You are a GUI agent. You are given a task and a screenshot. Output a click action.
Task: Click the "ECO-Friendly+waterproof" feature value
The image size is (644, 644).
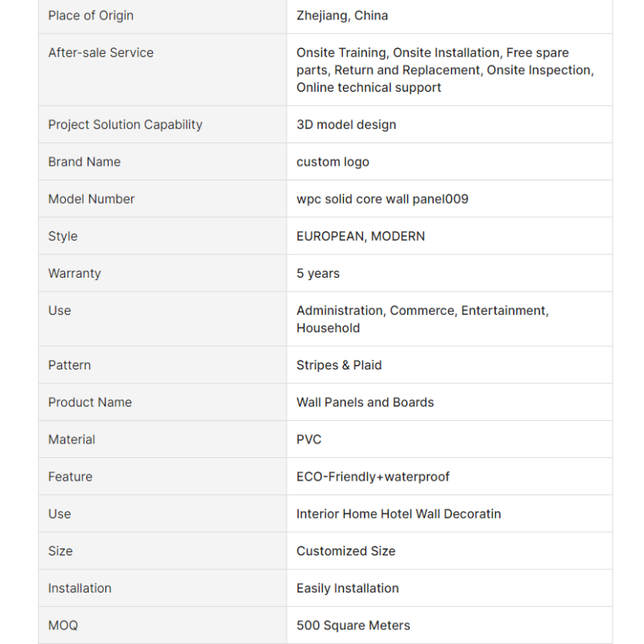[373, 477]
